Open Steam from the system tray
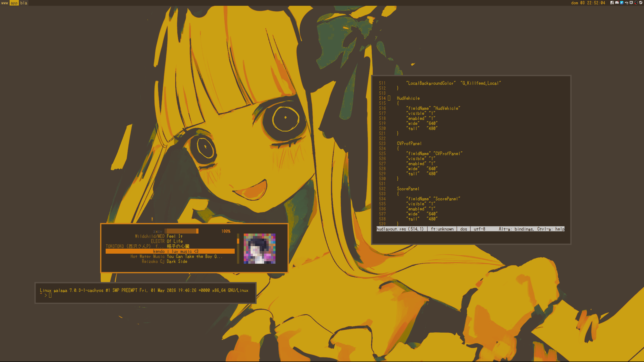The height and width of the screenshot is (362, 644). (x=641, y=3)
